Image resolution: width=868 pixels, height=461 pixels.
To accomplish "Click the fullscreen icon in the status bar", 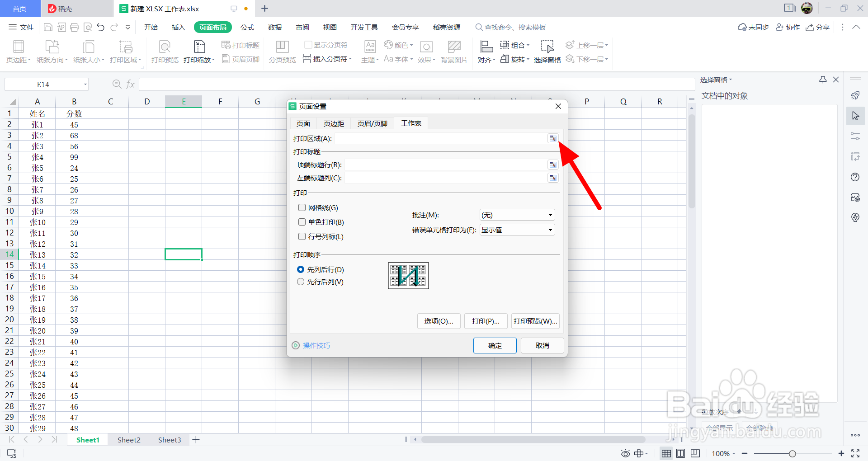I will pyautogui.click(x=855, y=453).
